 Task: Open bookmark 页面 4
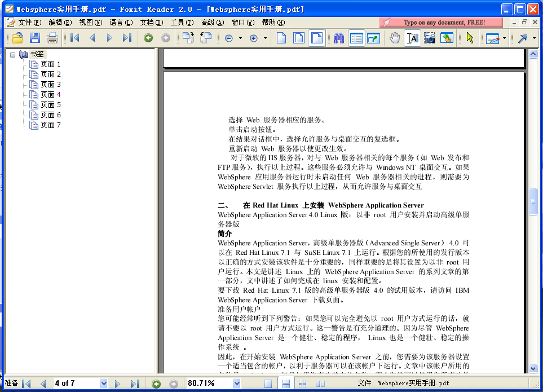tap(51, 95)
